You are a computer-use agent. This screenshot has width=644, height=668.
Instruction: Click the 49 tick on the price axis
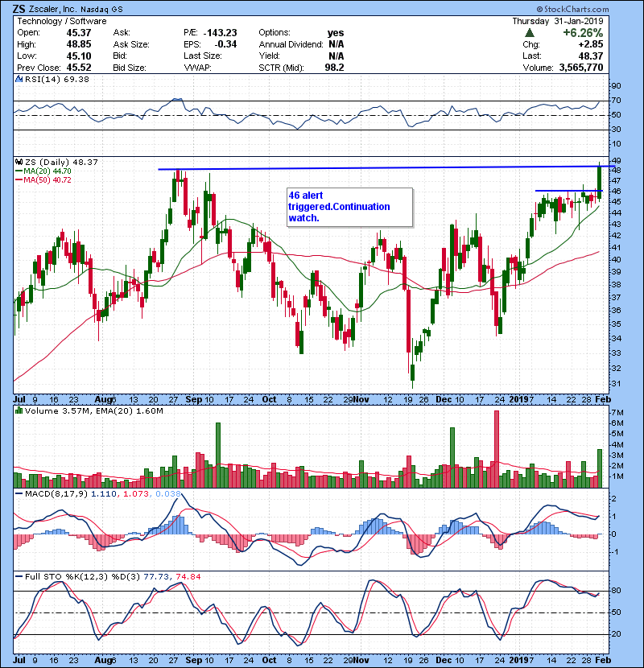(616, 161)
